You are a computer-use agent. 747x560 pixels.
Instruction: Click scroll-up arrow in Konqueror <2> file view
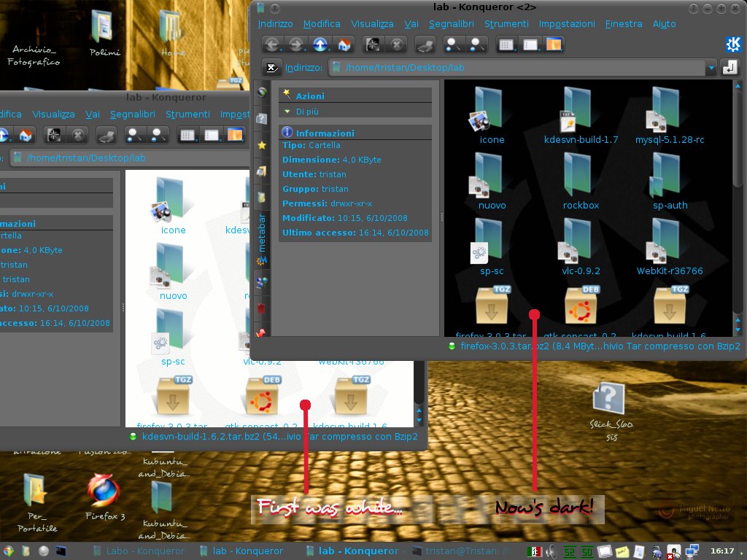tap(738, 86)
